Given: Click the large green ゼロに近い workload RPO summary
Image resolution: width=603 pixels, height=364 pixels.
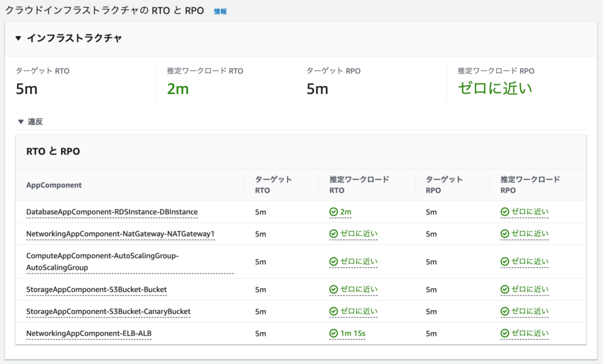Looking at the screenshot, I should point(495,88).
